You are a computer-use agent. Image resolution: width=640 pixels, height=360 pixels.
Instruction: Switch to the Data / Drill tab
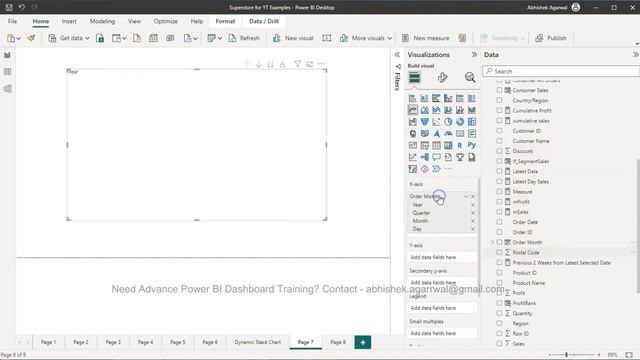[264, 21]
